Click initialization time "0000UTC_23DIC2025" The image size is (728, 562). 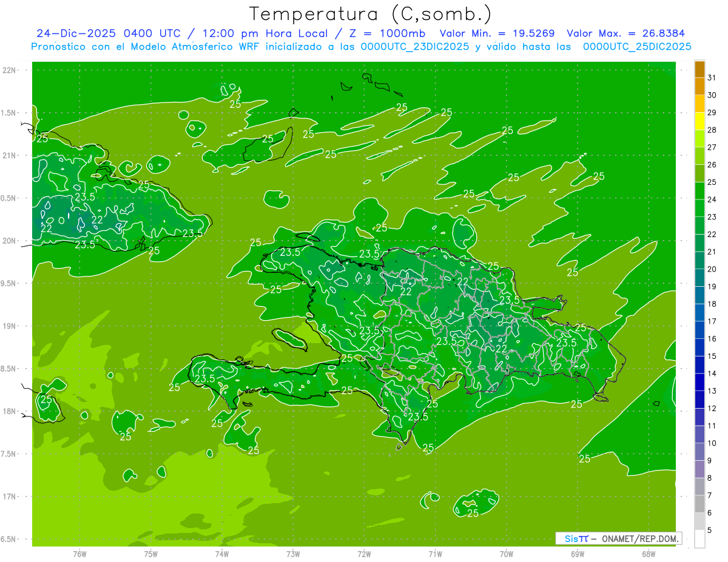click(x=415, y=47)
